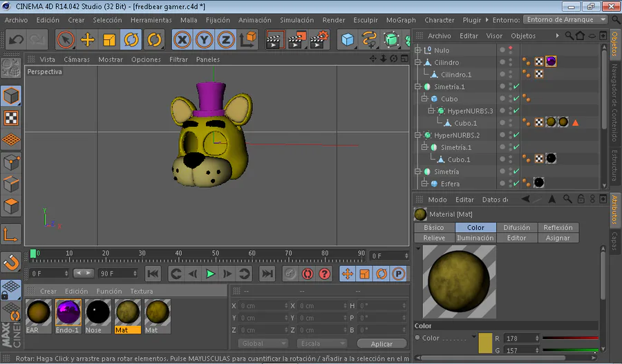Collapse the Cilindro tree node

pos(417,62)
